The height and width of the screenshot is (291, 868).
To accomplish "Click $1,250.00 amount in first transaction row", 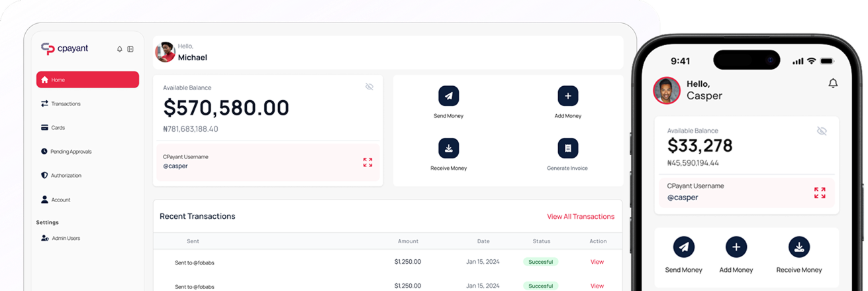I will 408,262.
